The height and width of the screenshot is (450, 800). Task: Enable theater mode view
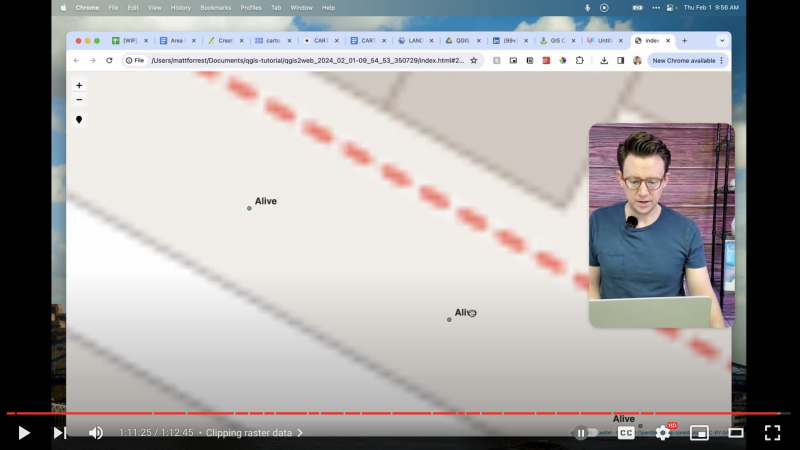(735, 433)
